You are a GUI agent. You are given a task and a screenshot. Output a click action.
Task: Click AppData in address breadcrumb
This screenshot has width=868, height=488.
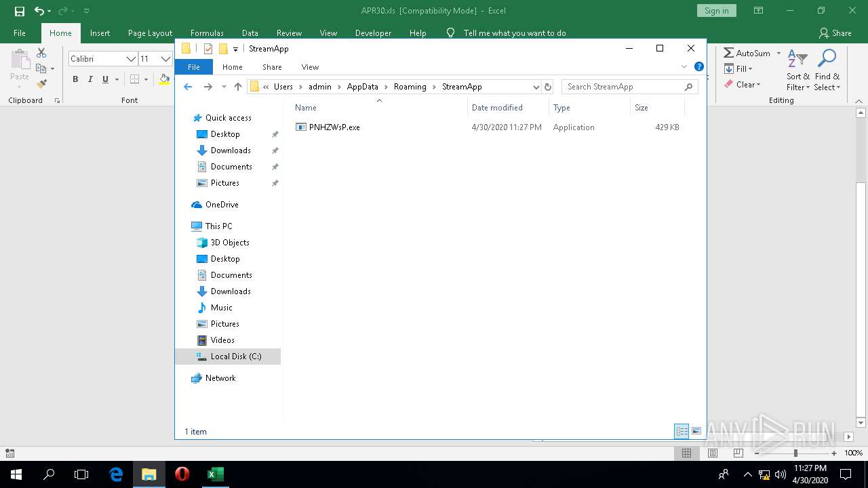[x=363, y=87]
